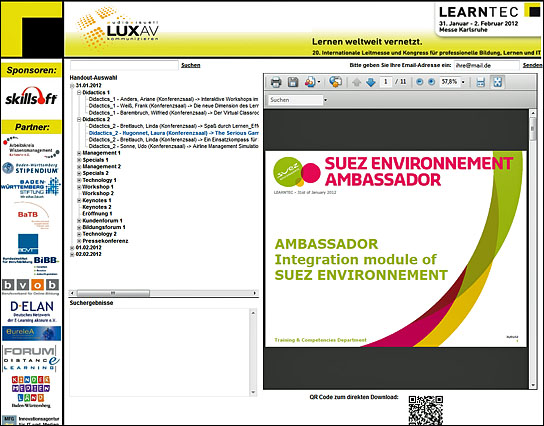Collapse the 31.01.2012 tree node
This screenshot has width=544, height=426.
72,86
